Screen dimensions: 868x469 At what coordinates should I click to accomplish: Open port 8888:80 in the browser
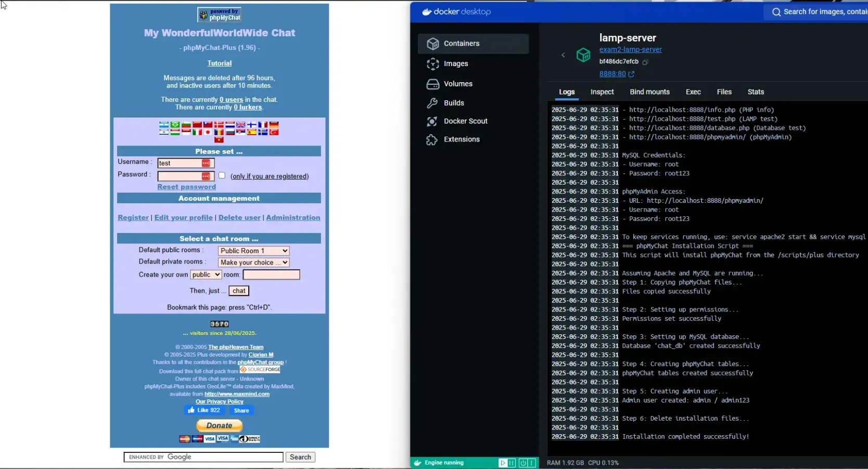[613, 74]
